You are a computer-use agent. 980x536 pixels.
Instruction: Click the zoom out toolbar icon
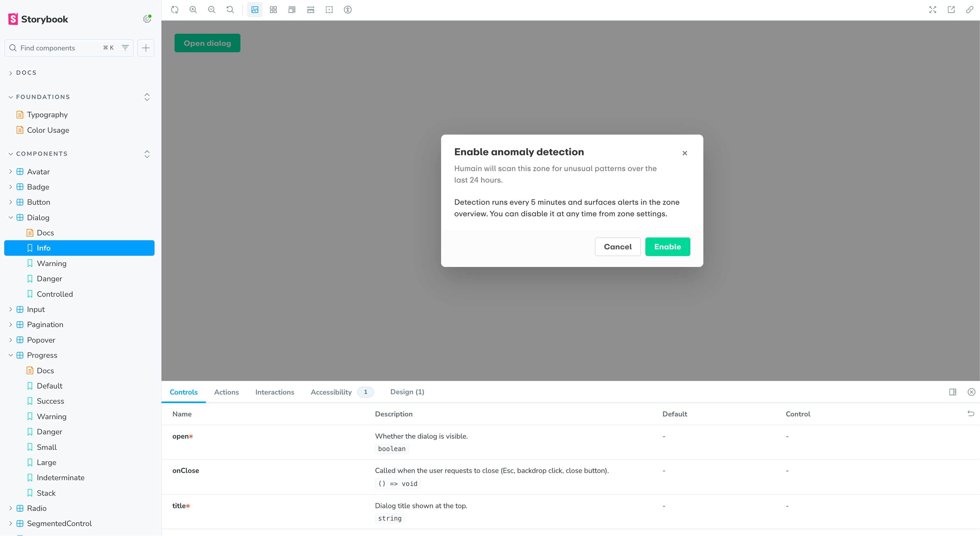point(211,10)
